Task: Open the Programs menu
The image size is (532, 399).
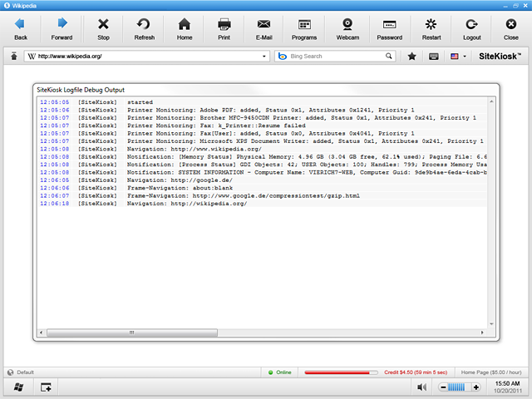Action: click(x=304, y=28)
